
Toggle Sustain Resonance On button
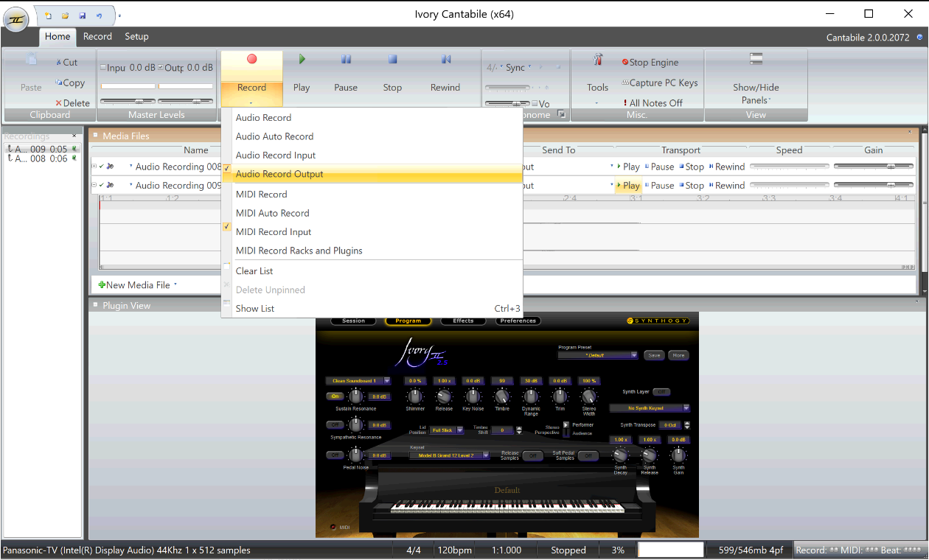point(335,396)
